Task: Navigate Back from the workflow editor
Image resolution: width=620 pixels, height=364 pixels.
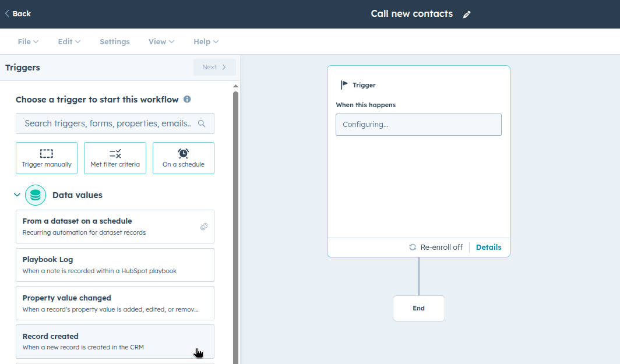Action: 17,13
